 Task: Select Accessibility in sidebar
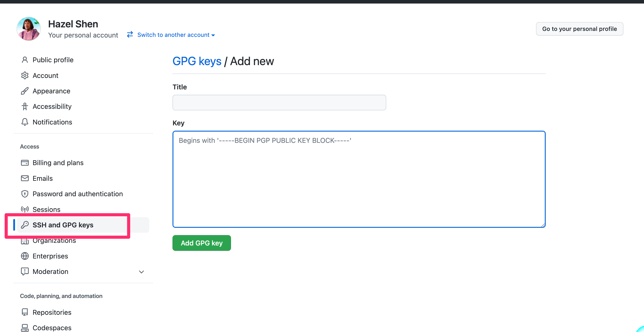(83, 106)
